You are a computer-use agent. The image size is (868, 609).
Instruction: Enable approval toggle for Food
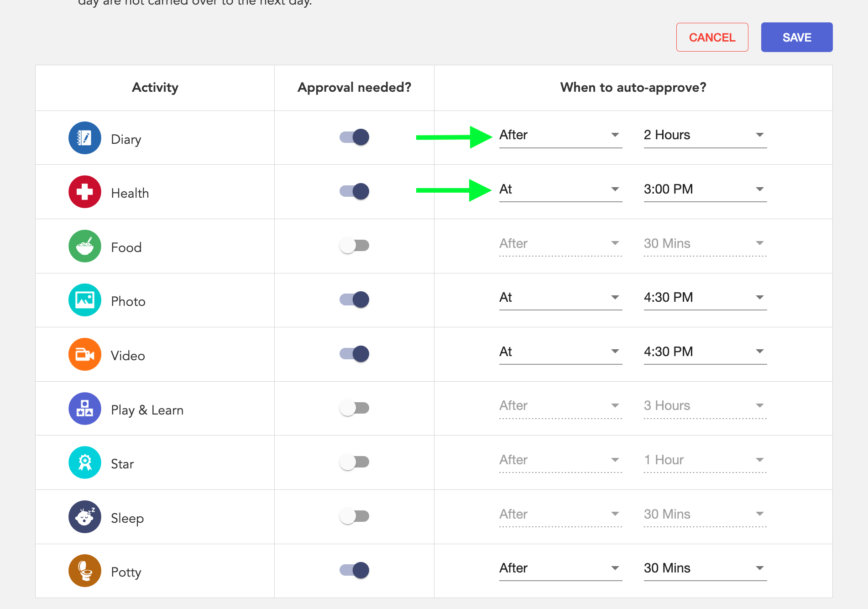354,246
